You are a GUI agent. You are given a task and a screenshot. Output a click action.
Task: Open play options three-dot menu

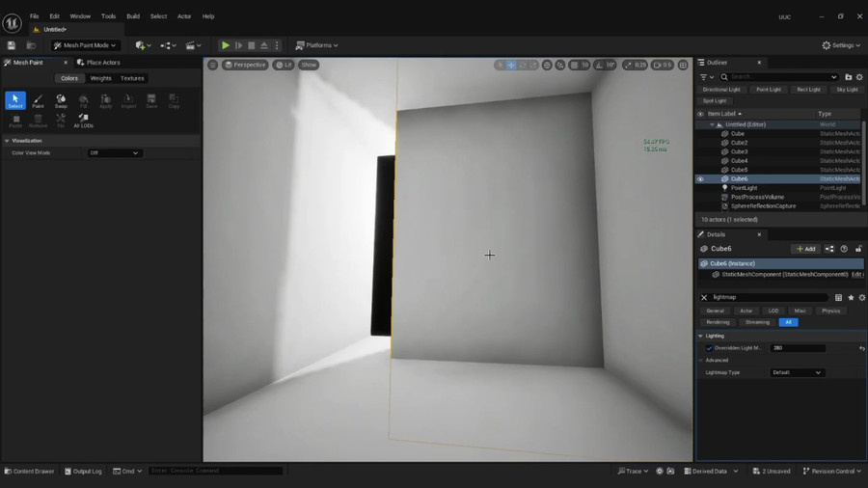pyautogui.click(x=277, y=45)
